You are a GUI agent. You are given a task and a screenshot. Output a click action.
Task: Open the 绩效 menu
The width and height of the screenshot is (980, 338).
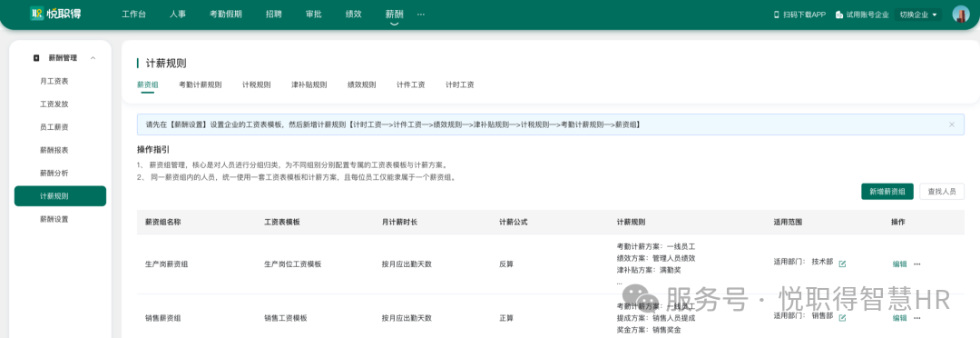click(354, 14)
